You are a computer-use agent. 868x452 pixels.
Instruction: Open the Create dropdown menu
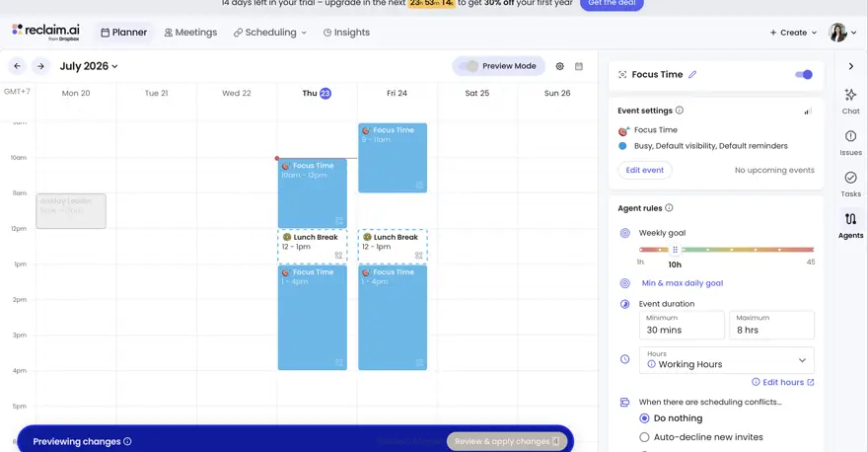click(793, 33)
